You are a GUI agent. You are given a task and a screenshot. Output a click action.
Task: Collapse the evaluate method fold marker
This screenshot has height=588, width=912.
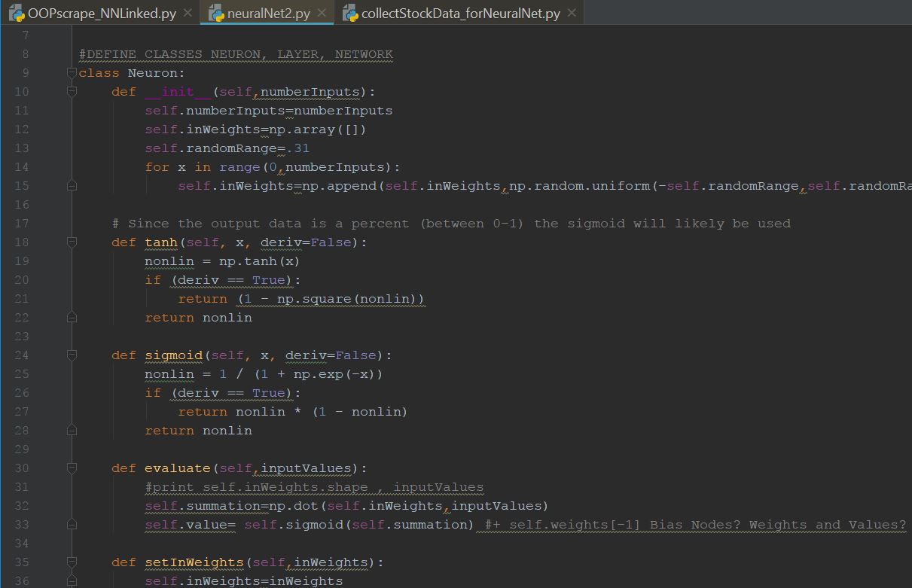pyautogui.click(x=72, y=468)
